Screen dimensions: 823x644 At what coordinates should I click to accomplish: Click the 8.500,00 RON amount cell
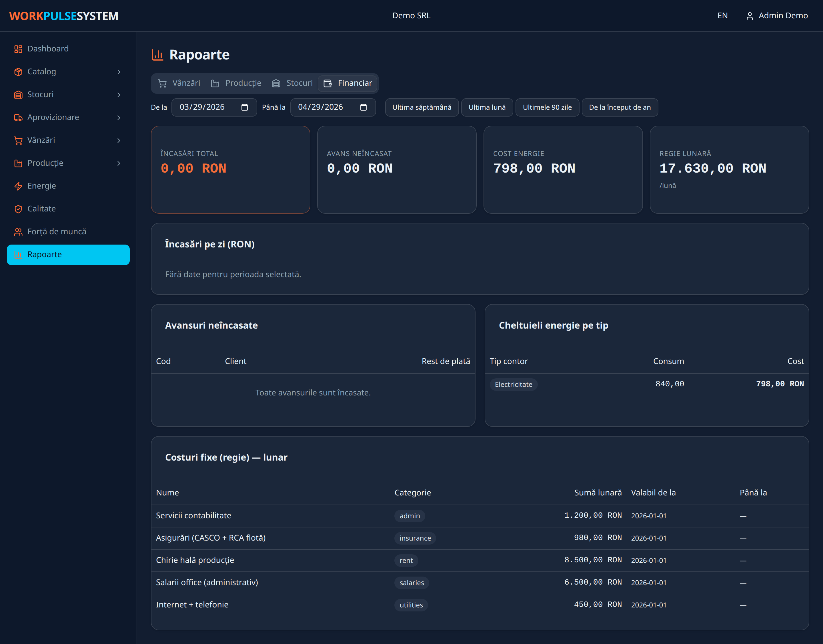(x=593, y=560)
